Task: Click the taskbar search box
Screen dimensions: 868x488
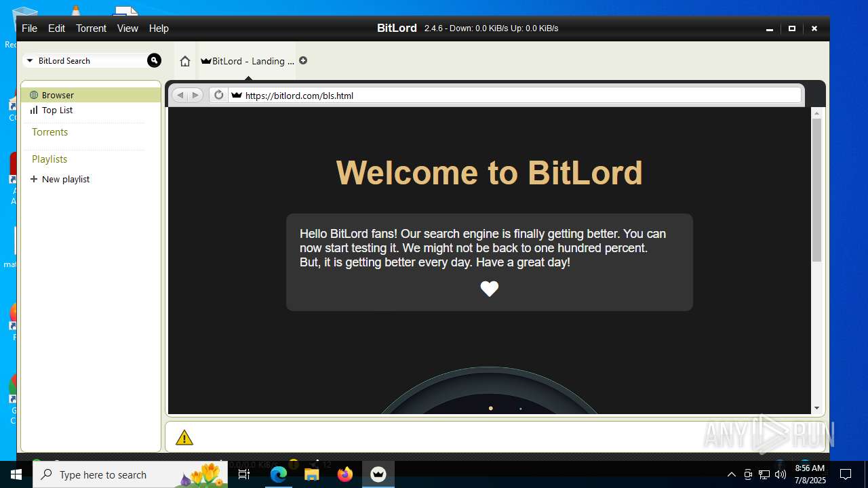Action: point(130,474)
